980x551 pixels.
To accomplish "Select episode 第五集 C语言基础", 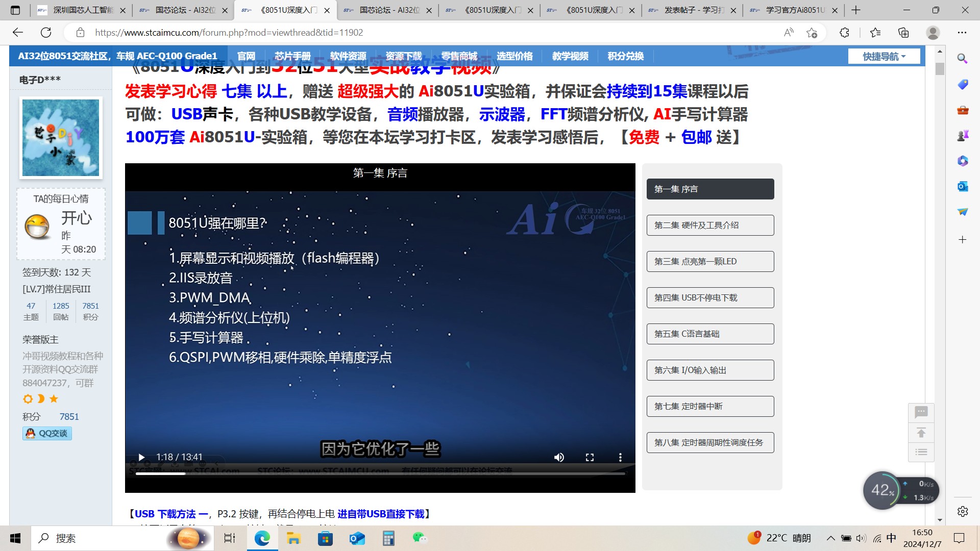I will pyautogui.click(x=710, y=334).
